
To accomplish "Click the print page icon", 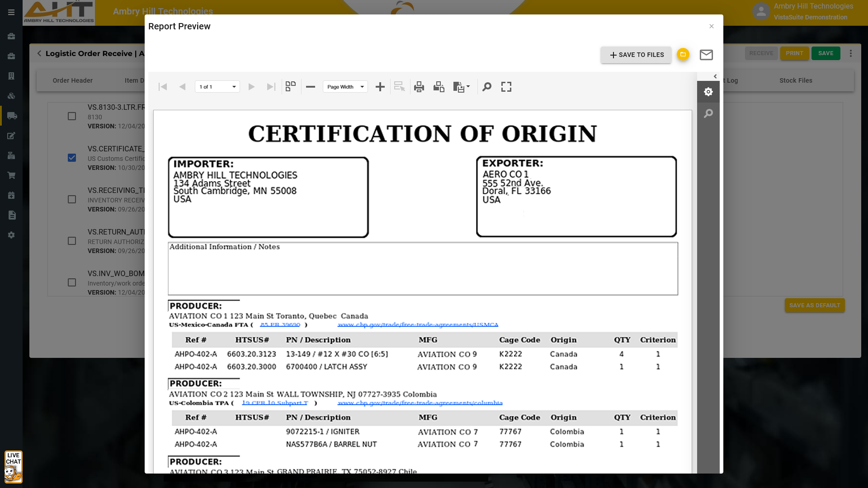I will [439, 87].
